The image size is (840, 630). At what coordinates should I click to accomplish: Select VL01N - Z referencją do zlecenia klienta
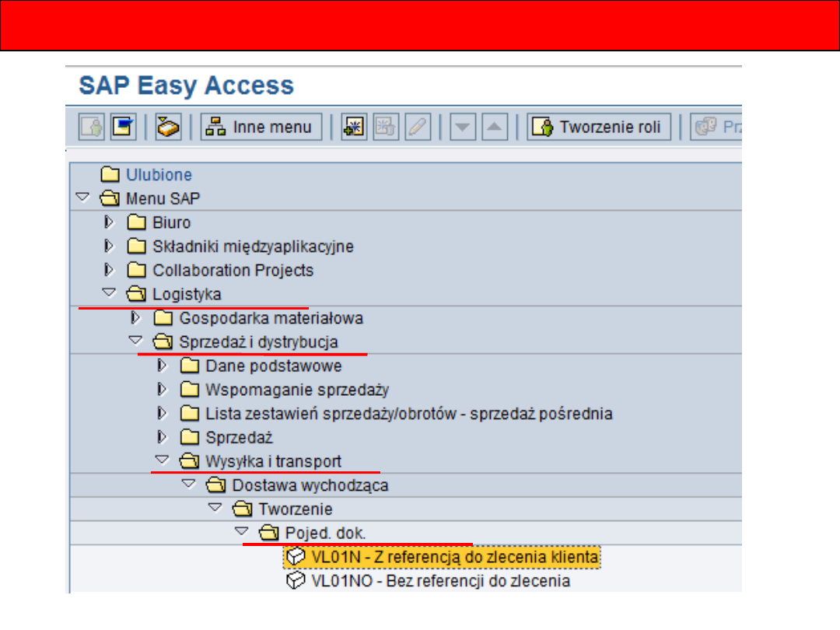point(454,557)
